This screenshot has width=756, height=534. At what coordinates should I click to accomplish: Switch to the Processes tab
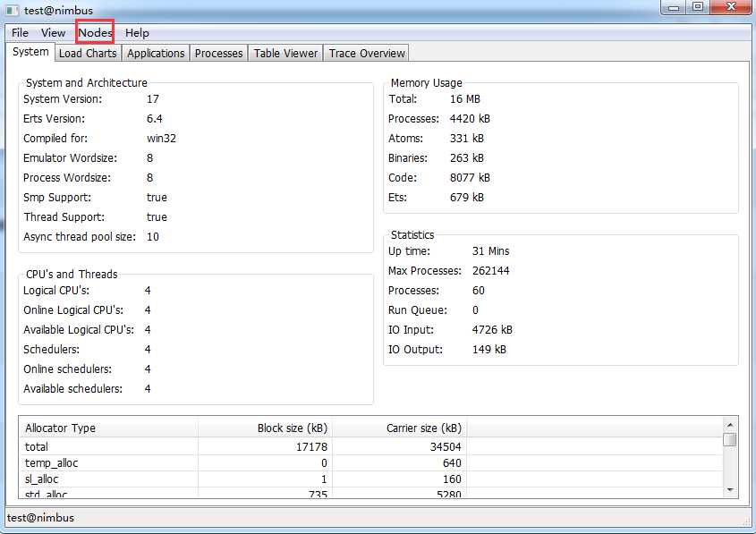click(x=218, y=53)
